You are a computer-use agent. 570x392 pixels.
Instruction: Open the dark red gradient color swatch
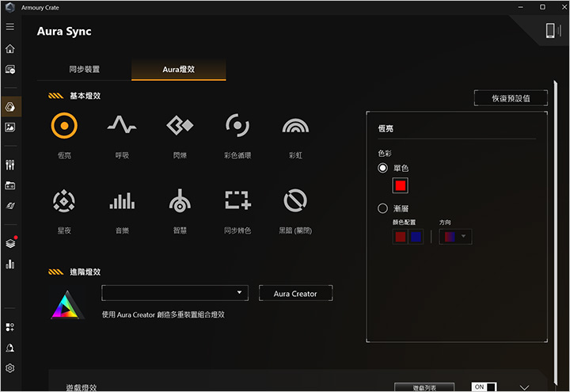coord(401,237)
